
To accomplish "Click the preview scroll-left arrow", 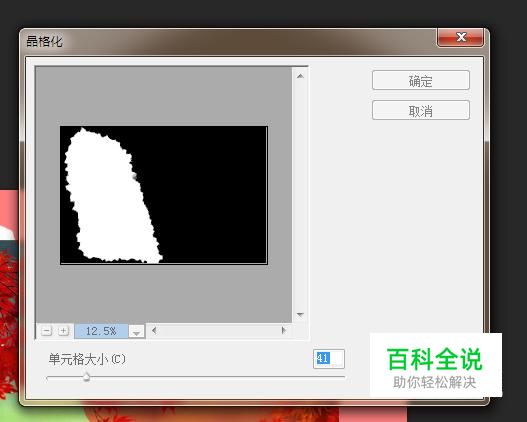I will click(x=154, y=331).
